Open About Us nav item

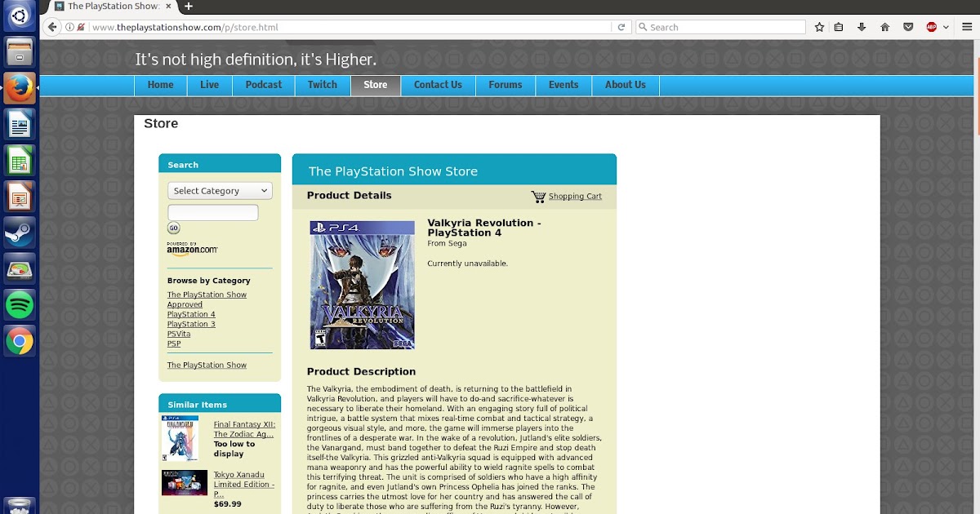tap(626, 85)
